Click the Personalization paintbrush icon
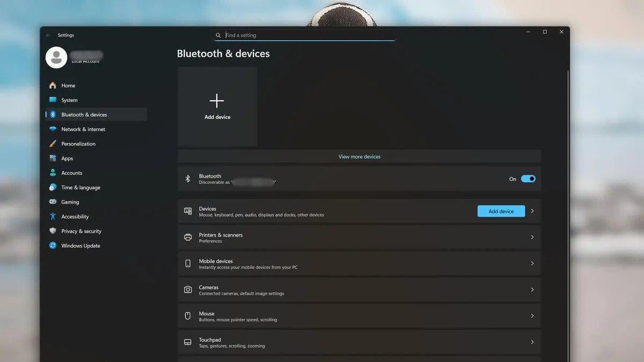This screenshot has height=362, width=644. [x=53, y=144]
